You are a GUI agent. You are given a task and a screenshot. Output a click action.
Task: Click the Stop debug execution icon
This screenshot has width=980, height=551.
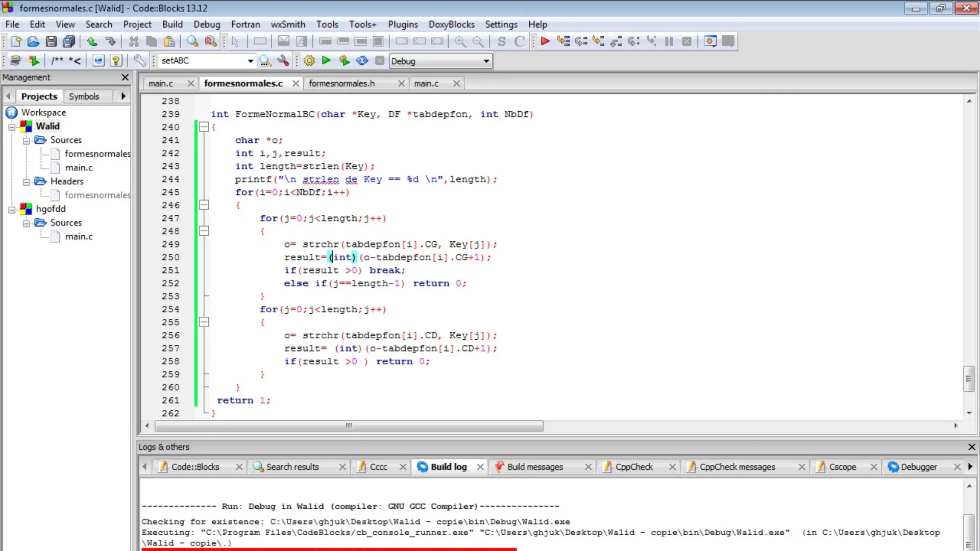(x=687, y=42)
